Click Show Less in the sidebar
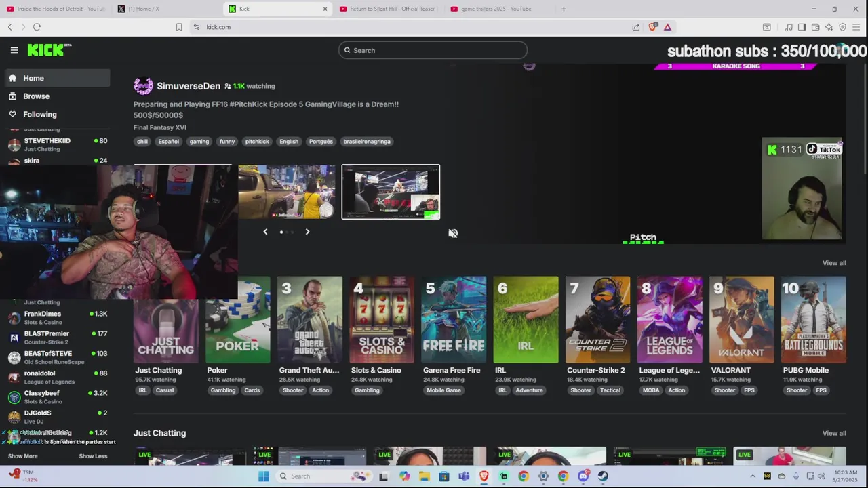The image size is (868, 488). point(93,456)
